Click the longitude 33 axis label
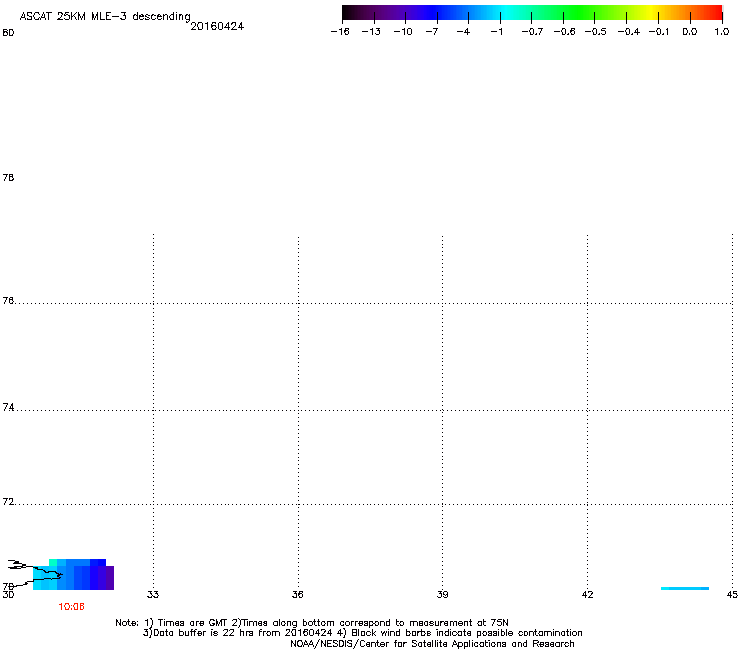Image resolution: width=740 pixels, height=650 pixels. (153, 594)
